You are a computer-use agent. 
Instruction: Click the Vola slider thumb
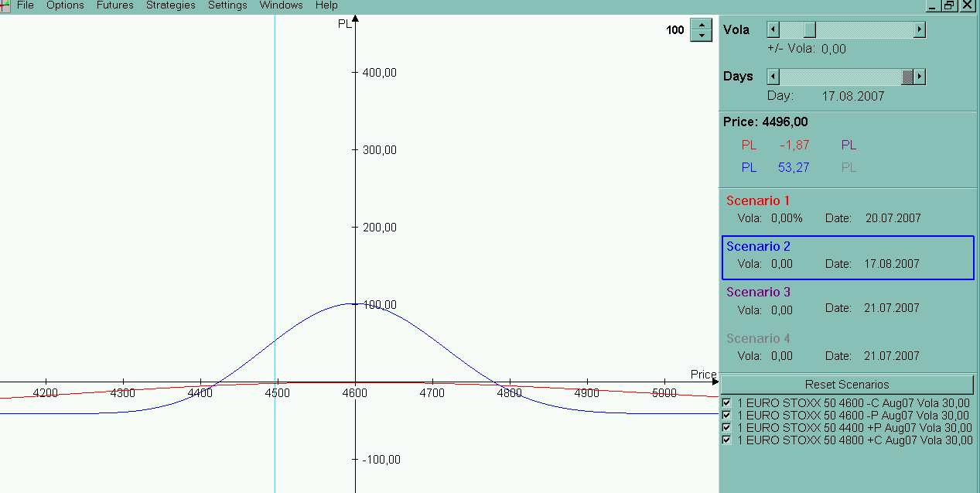(x=809, y=30)
